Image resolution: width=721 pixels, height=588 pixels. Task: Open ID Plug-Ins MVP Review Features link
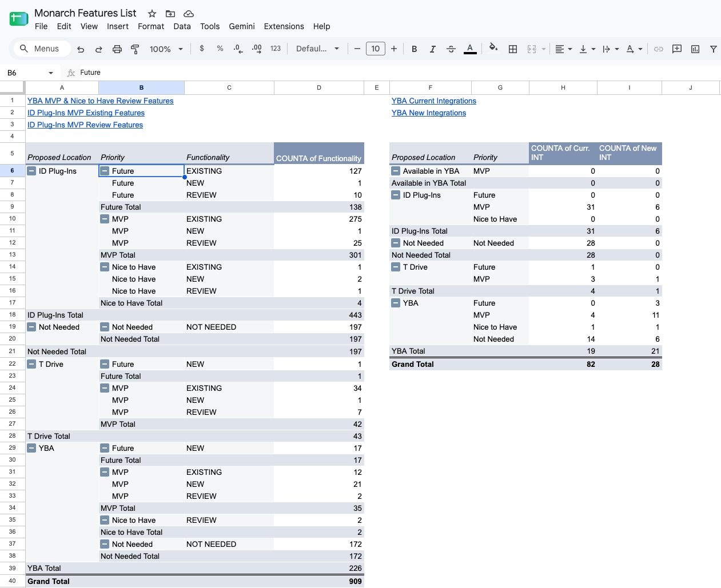pos(85,125)
